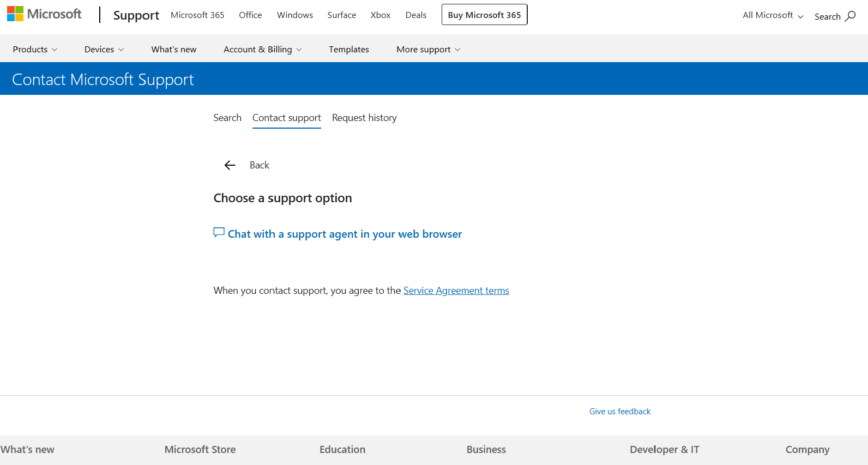
Task: Click the footer Company heading
Action: (x=807, y=450)
